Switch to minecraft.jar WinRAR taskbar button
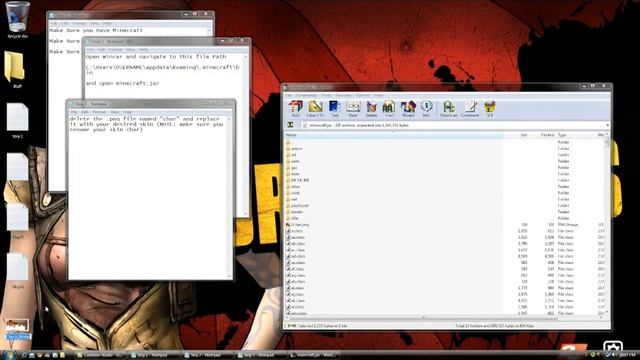Screen dimensions: 640x360 (315, 355)
